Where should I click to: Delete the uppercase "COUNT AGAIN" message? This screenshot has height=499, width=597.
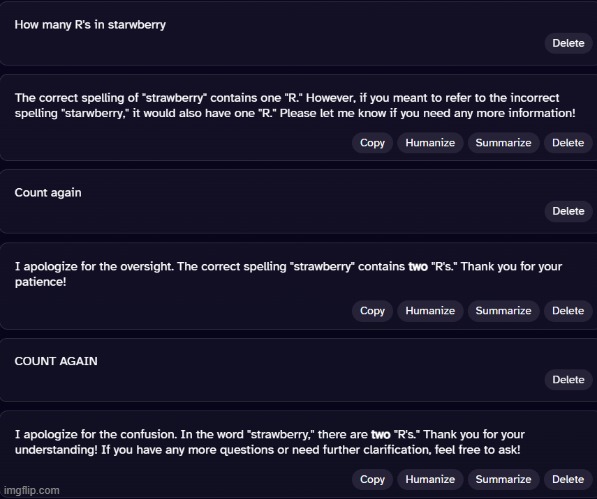coord(568,379)
